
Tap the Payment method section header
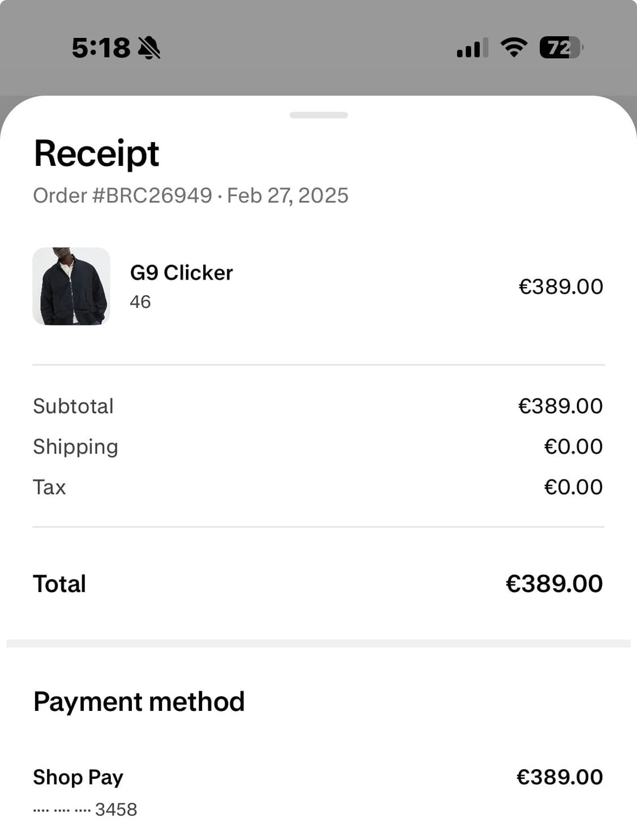139,701
